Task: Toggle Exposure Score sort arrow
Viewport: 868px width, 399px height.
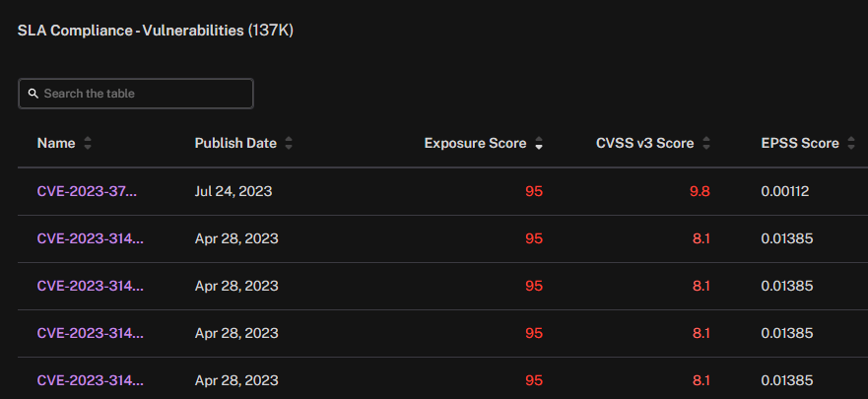Action: (x=539, y=143)
